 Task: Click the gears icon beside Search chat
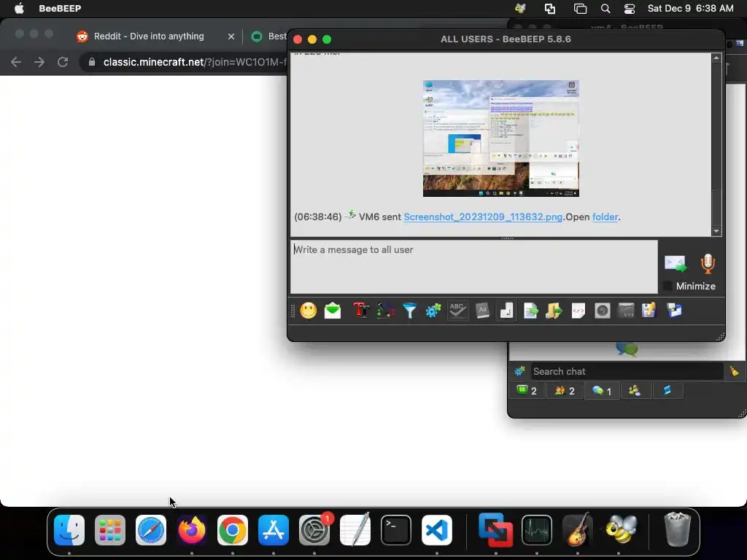point(519,371)
